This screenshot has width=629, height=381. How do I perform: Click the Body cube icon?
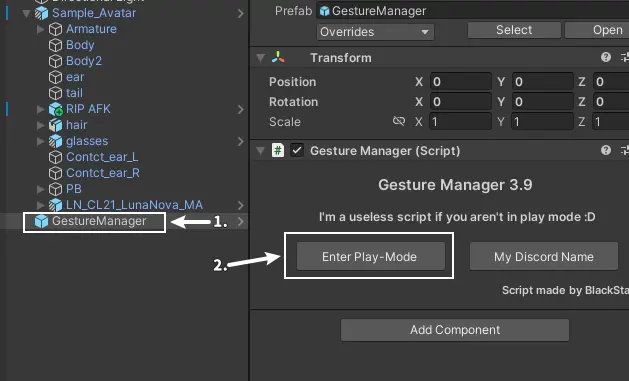(x=55, y=45)
